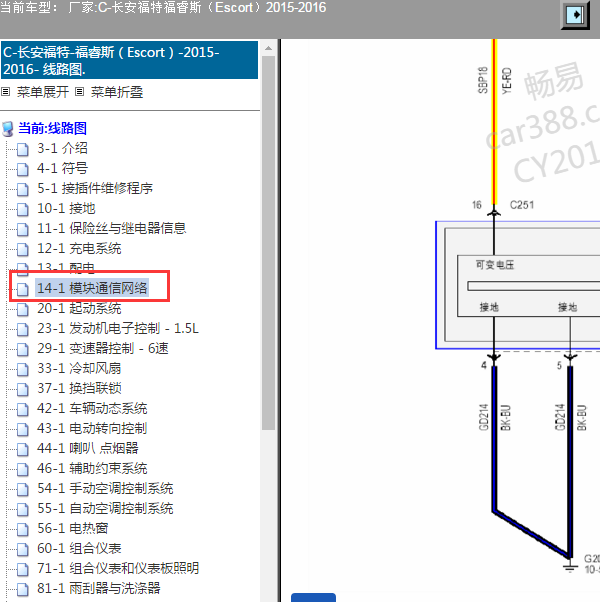Open 43-1 电动转向控制
Screen dimensions: 600x602
tap(92, 428)
